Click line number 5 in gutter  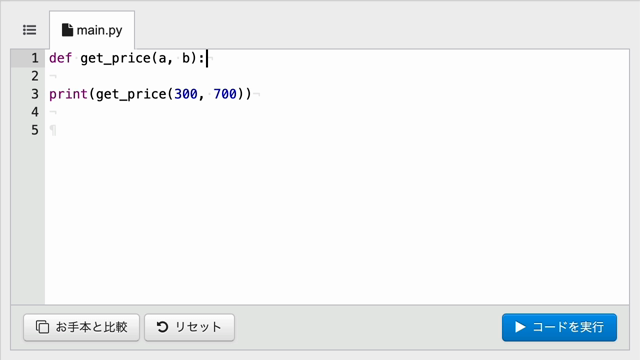point(35,130)
